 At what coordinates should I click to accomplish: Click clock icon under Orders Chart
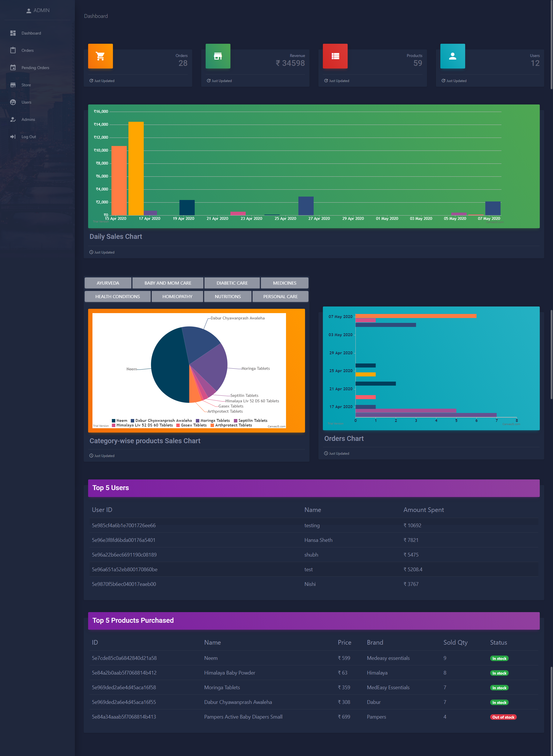click(326, 453)
